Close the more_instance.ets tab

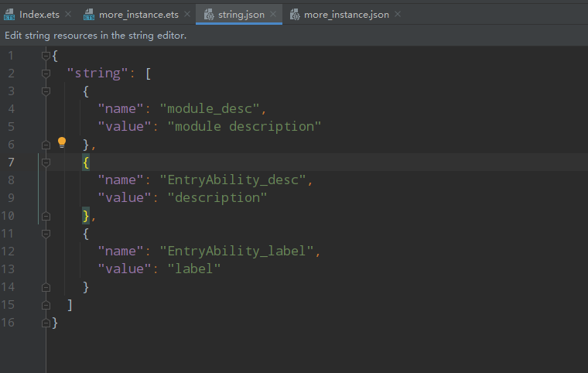click(188, 14)
